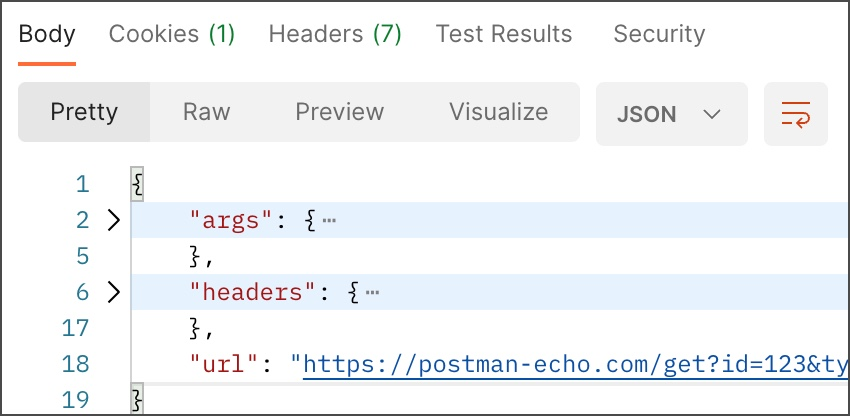Switch to Raw view mode
Viewport: 850px width, 416px height.
pos(207,112)
